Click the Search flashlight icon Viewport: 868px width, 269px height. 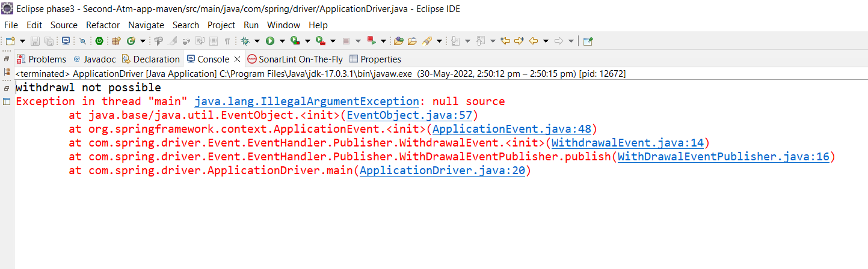point(427,41)
